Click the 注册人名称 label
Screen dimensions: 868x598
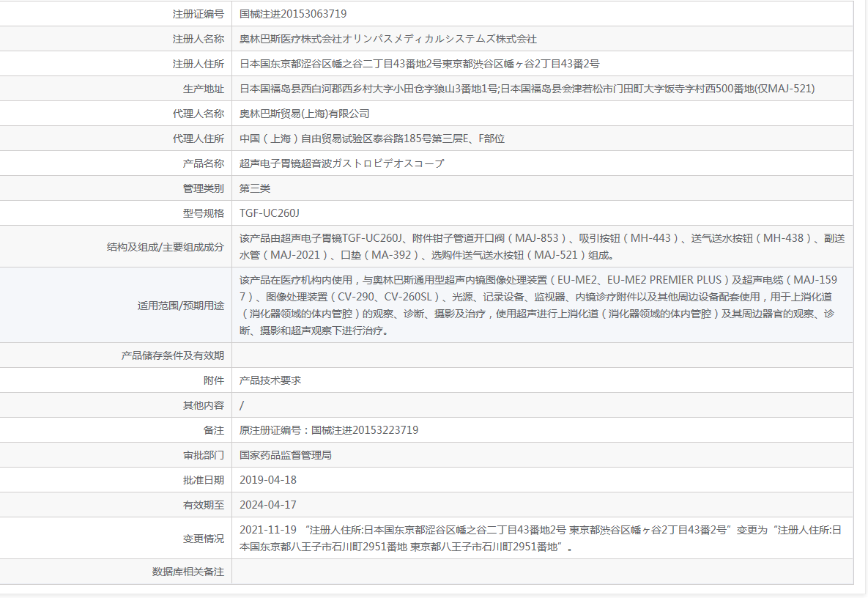click(x=199, y=39)
